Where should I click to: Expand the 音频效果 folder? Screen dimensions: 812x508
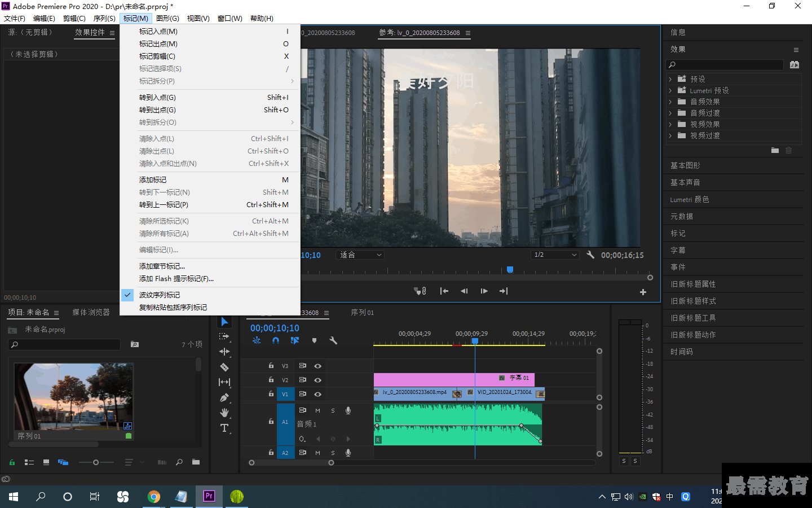670,102
